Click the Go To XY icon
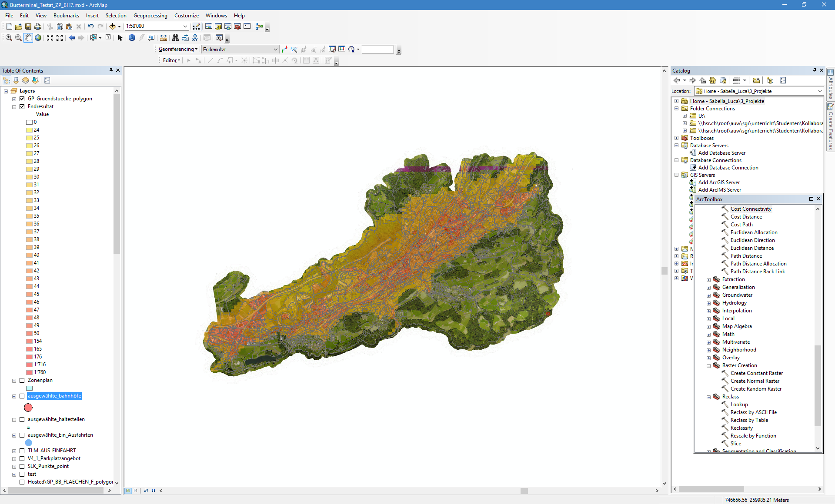This screenshot has width=835, height=504. coord(195,38)
